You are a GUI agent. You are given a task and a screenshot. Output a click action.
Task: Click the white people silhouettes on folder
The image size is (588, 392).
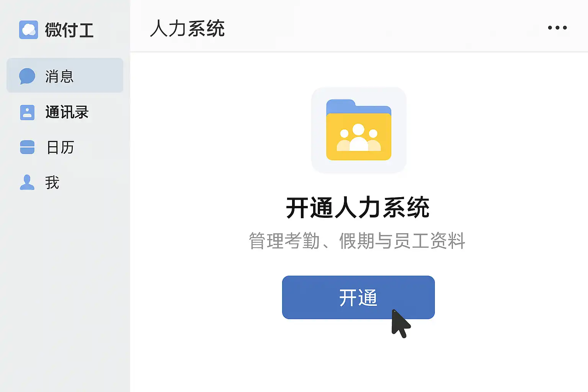tap(359, 137)
